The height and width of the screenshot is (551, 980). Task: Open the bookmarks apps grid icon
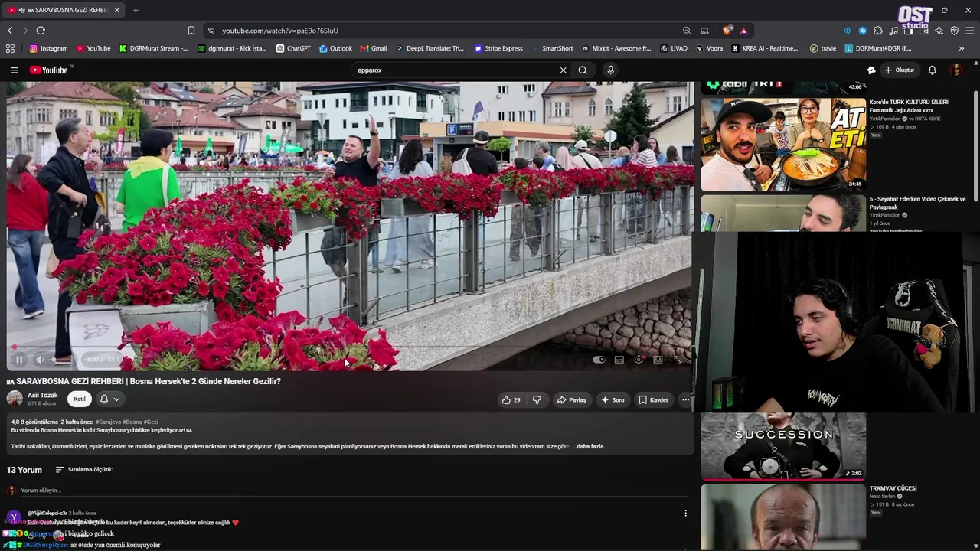[x=10, y=48]
